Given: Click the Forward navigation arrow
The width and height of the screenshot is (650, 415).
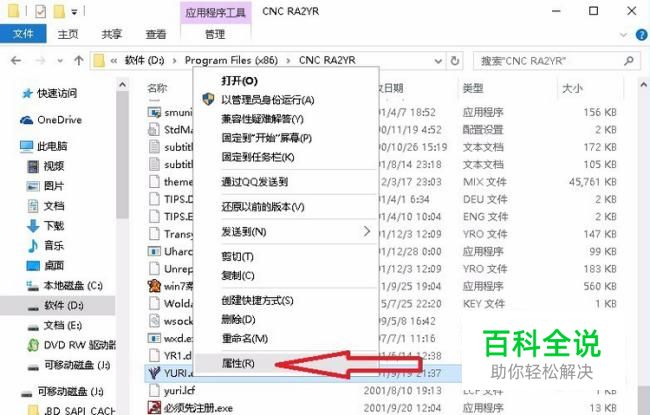Looking at the screenshot, I should [x=40, y=61].
